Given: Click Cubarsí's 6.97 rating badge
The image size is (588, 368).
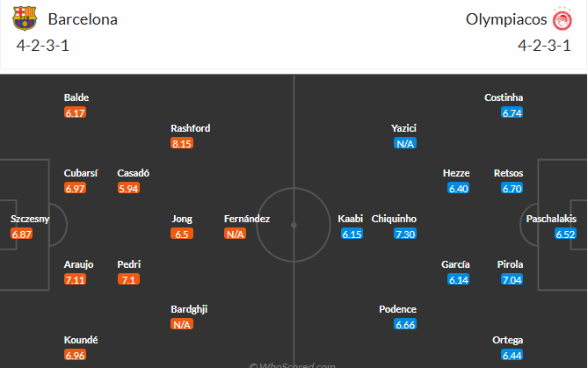Looking at the screenshot, I should coord(76,188).
